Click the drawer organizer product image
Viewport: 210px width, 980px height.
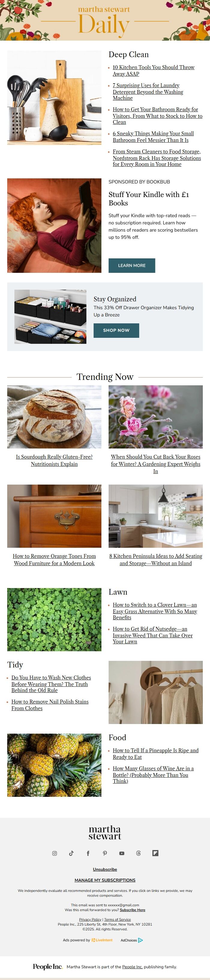point(50,316)
